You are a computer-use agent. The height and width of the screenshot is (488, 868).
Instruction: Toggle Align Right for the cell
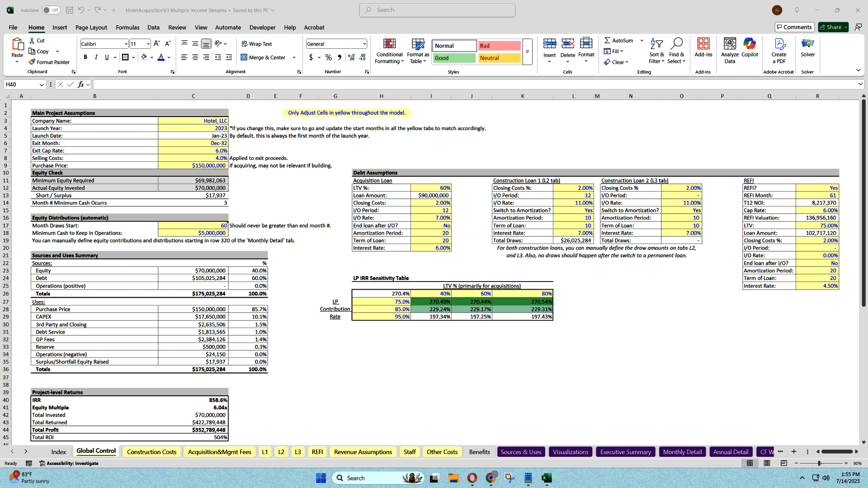tap(206, 57)
